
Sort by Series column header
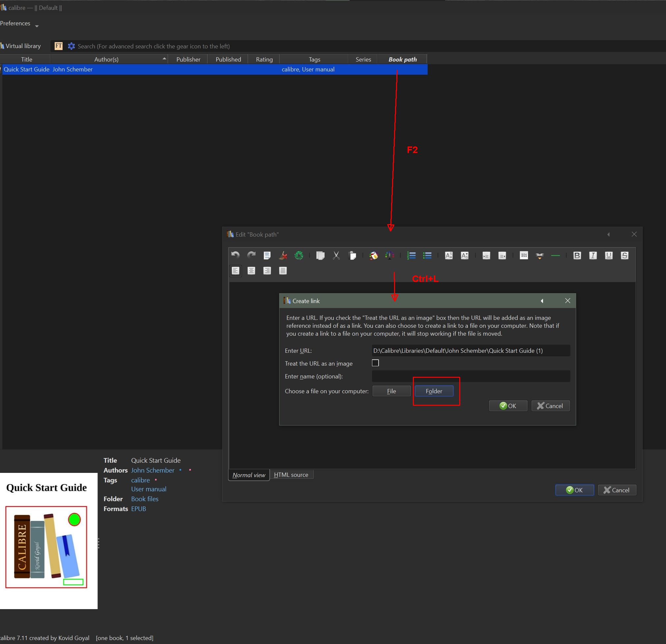363,59
